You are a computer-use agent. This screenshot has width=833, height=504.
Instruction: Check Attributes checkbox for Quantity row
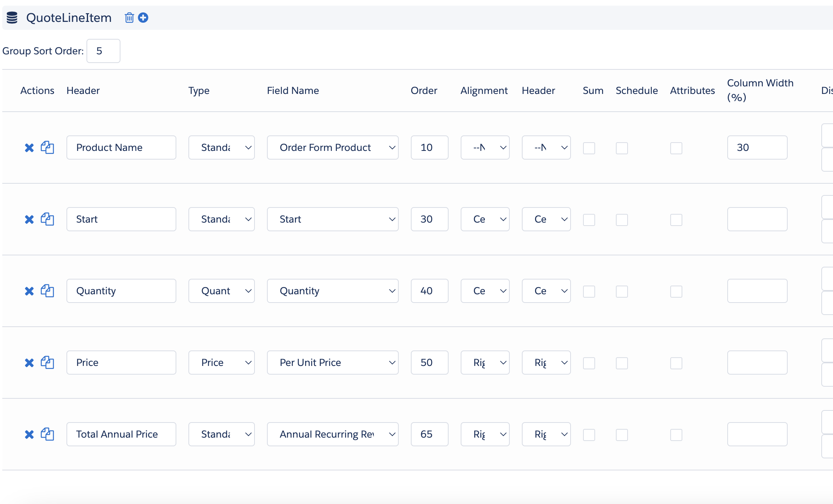(x=676, y=291)
